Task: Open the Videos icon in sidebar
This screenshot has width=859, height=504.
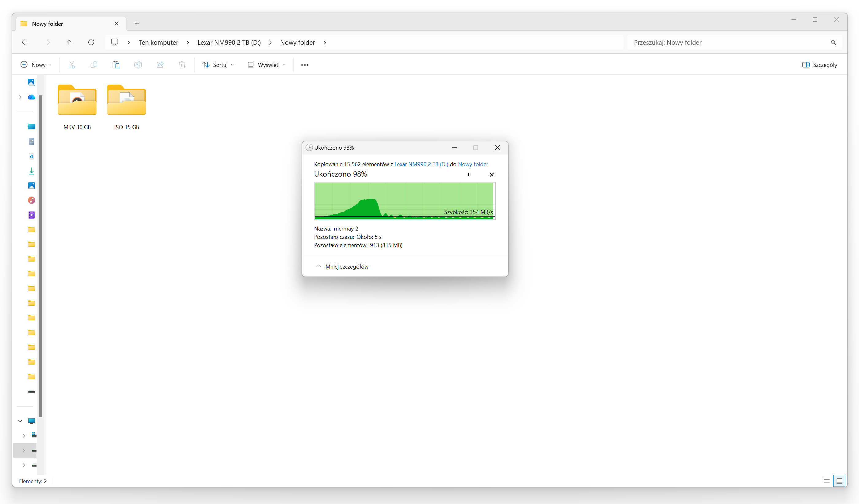Action: point(31,215)
